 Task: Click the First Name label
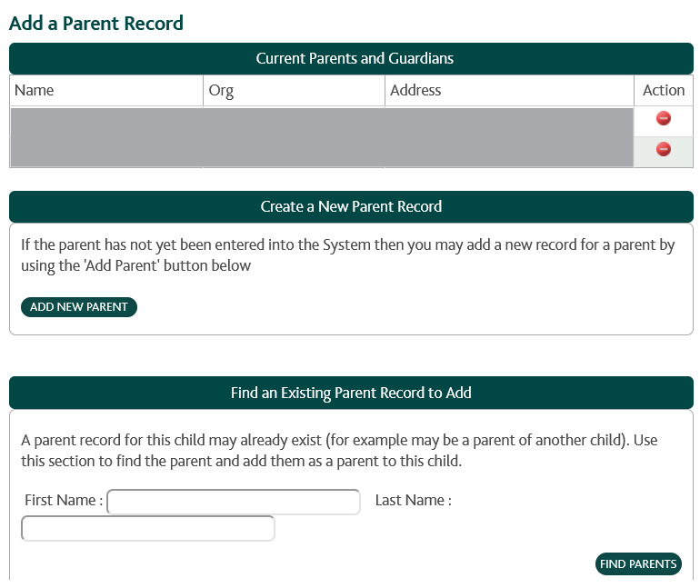point(64,500)
